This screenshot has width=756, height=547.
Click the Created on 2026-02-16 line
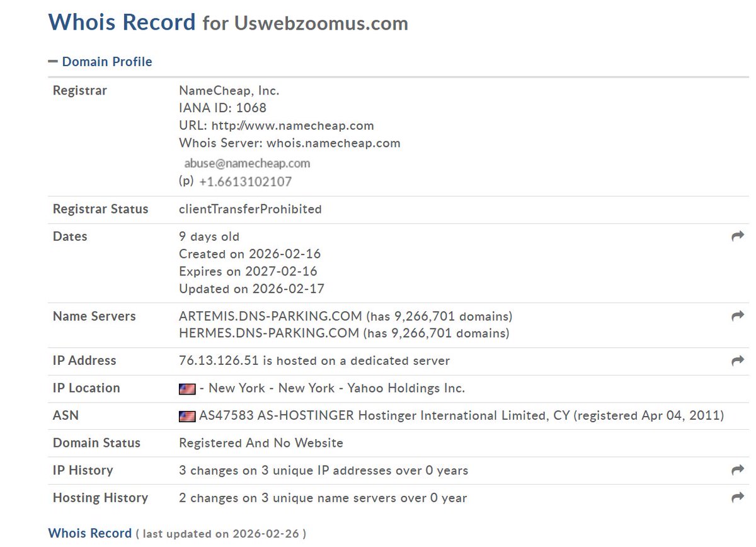point(249,254)
